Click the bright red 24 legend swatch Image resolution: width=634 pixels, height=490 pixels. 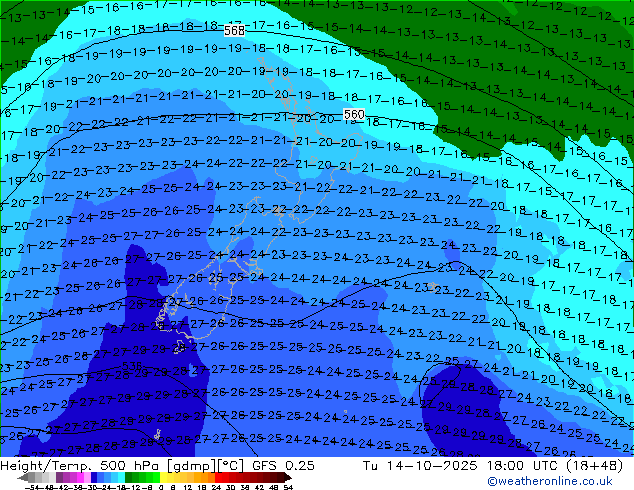[218, 477]
